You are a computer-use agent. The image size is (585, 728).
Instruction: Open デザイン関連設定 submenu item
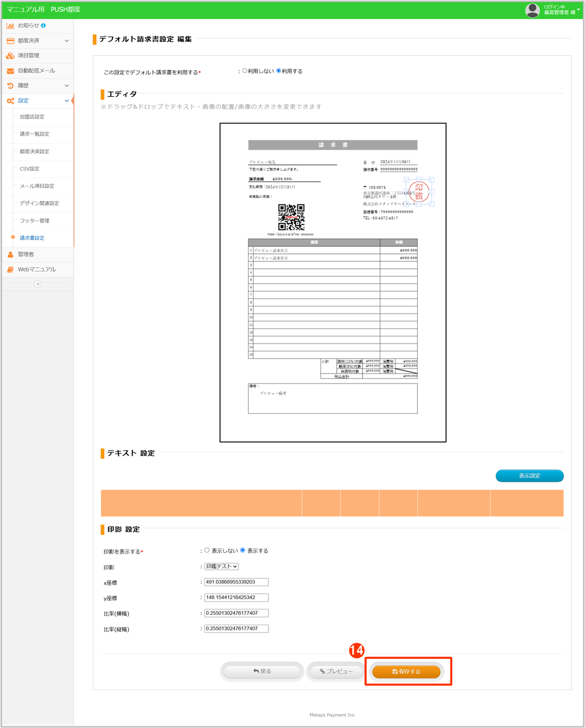coord(39,203)
